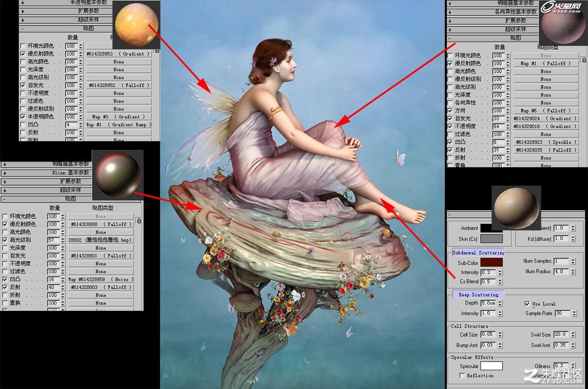This screenshot has height=389, width=588.
Task: Click the Illum Samples spinner arrows
Action: tap(573, 261)
